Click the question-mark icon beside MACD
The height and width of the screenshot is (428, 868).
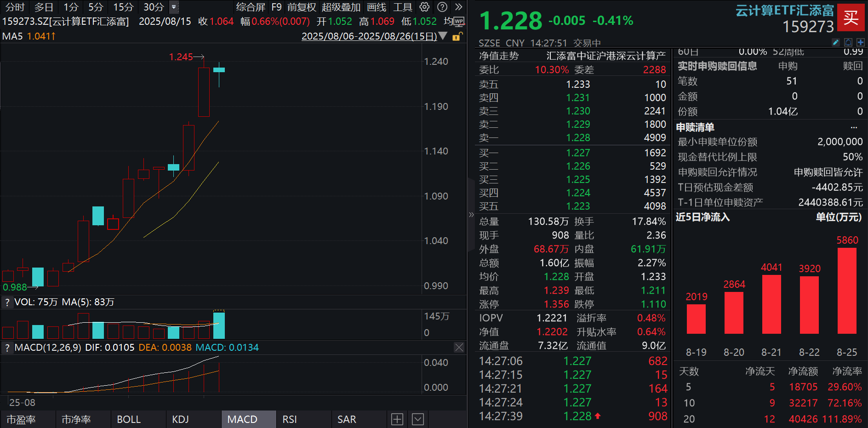7,348
